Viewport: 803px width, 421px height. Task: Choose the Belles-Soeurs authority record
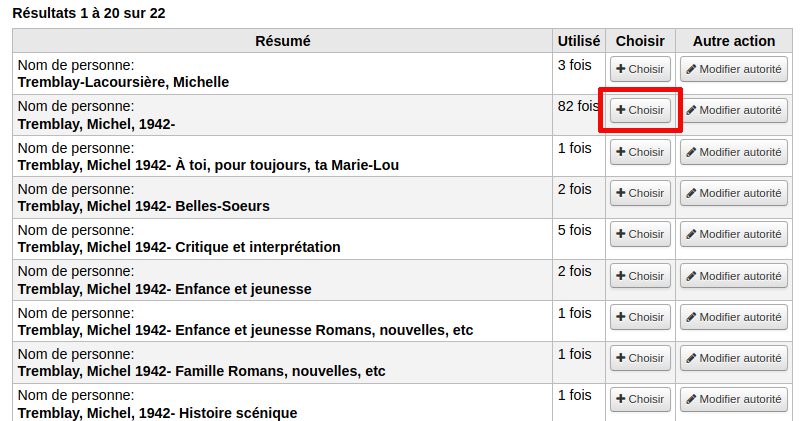tap(640, 193)
